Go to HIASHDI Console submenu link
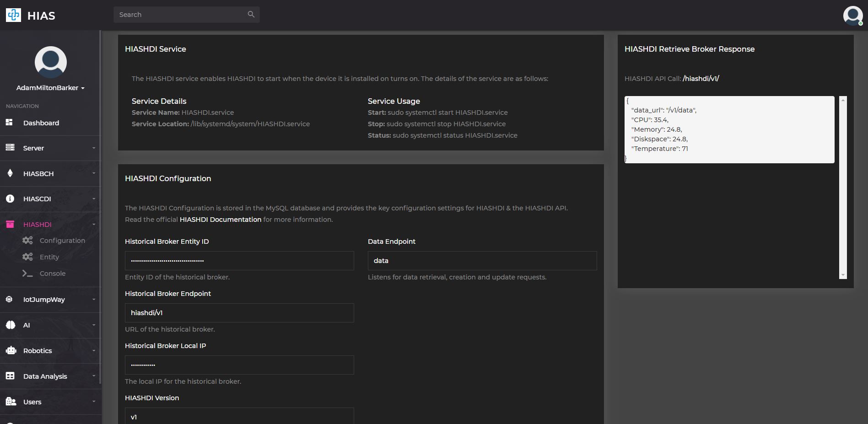 53,273
